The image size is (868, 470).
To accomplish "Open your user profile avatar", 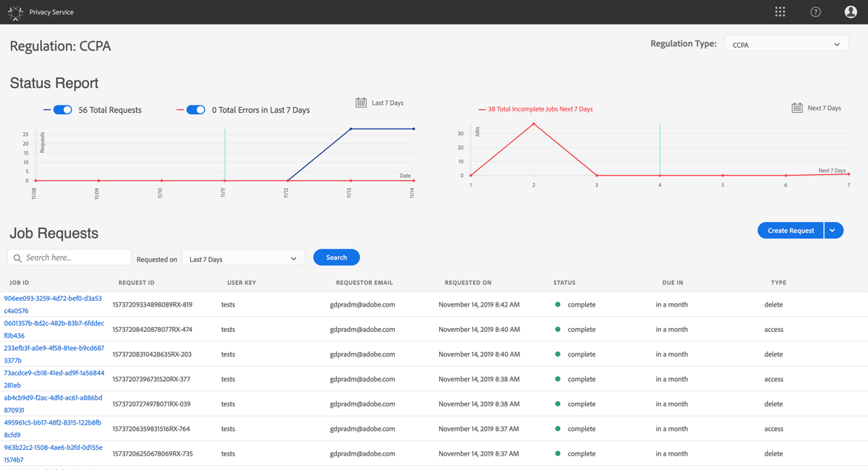I will 851,12.
